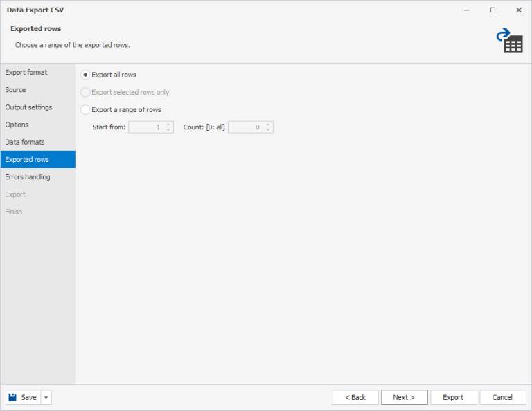Click the export table icon in header

[509, 41]
